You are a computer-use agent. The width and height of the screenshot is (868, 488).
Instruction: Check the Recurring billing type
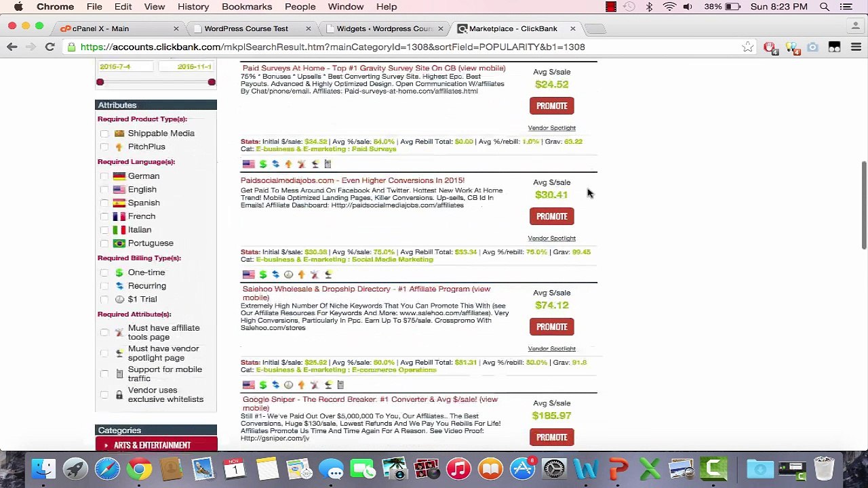point(104,286)
